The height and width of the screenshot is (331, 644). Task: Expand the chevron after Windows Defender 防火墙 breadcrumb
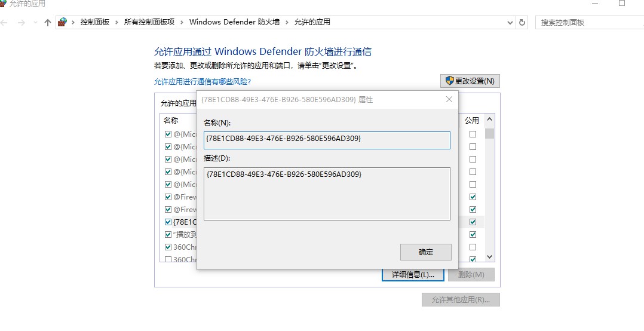click(287, 22)
